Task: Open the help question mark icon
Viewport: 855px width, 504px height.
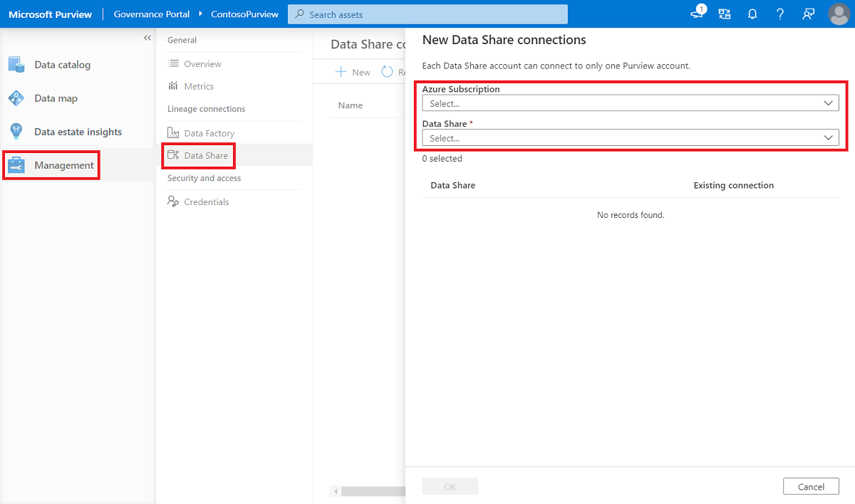Action: tap(779, 14)
